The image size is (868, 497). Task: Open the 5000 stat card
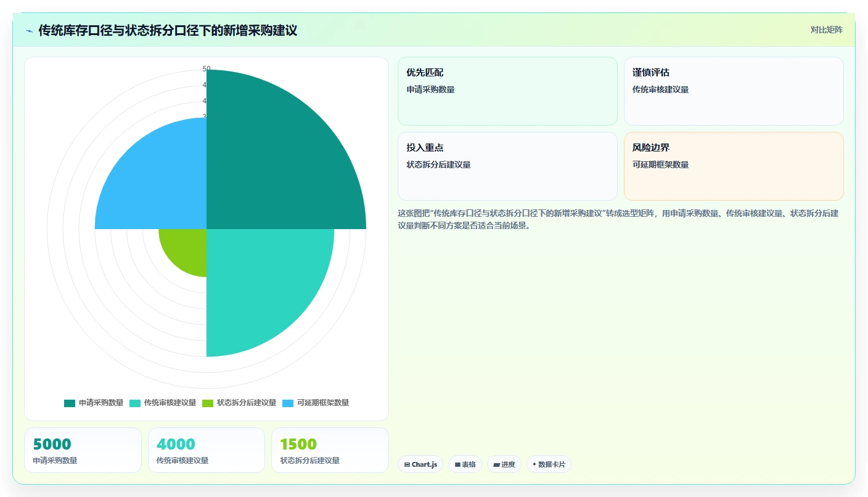pyautogui.click(x=83, y=450)
